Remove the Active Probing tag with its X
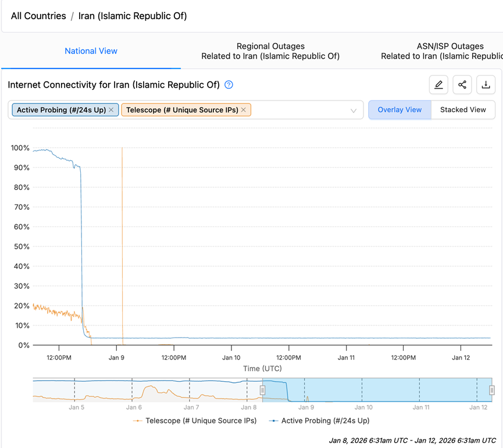 [x=111, y=110]
